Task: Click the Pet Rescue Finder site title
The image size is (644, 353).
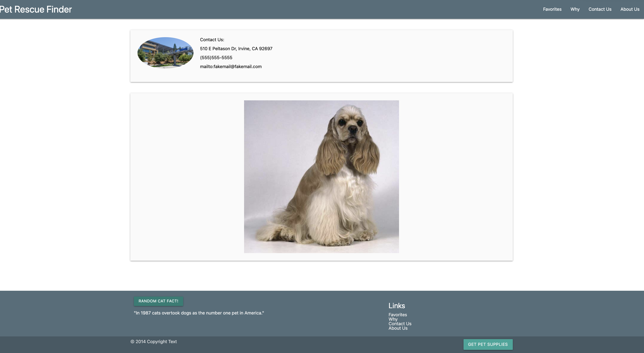Action: [36, 9]
